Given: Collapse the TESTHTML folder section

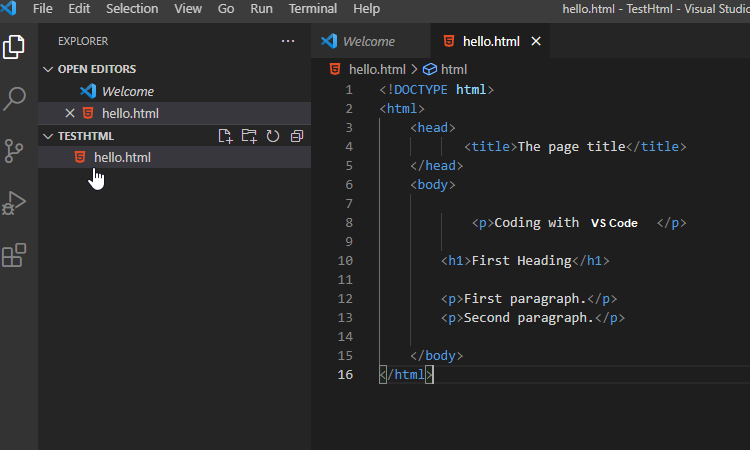Looking at the screenshot, I should click(48, 136).
